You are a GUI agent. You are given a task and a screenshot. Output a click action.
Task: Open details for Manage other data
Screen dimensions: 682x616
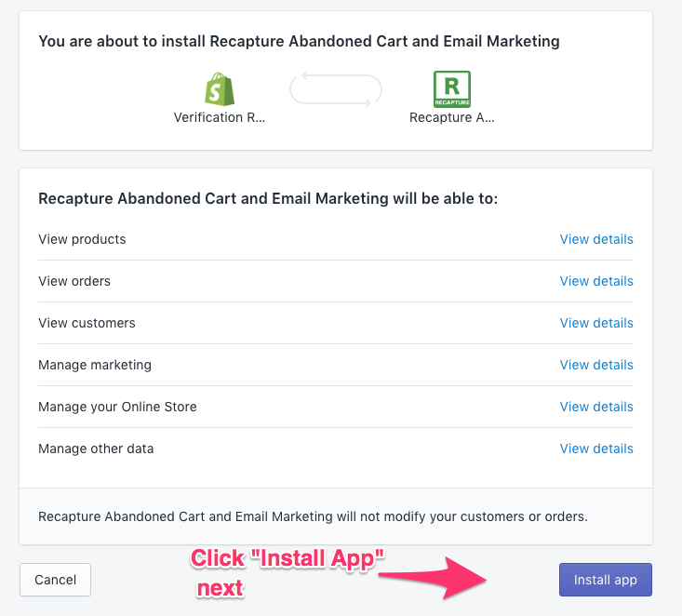click(x=596, y=449)
